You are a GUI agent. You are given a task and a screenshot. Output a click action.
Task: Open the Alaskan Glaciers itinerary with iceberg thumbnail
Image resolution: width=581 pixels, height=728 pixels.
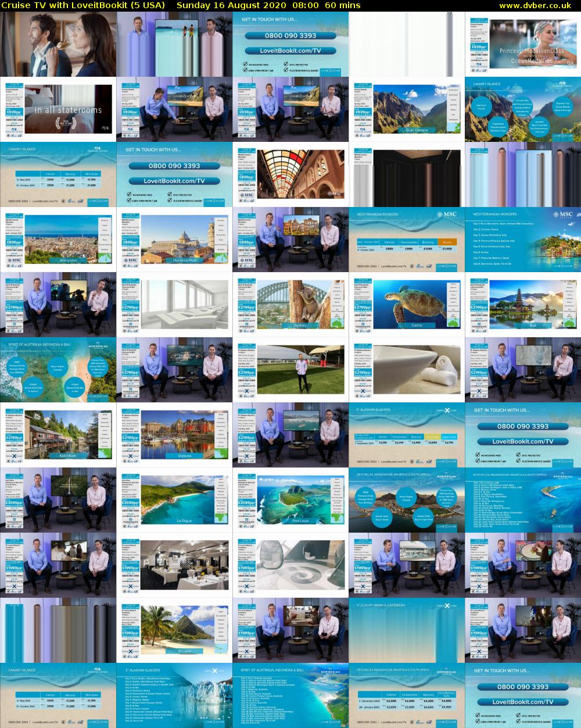pyautogui.click(x=174, y=695)
